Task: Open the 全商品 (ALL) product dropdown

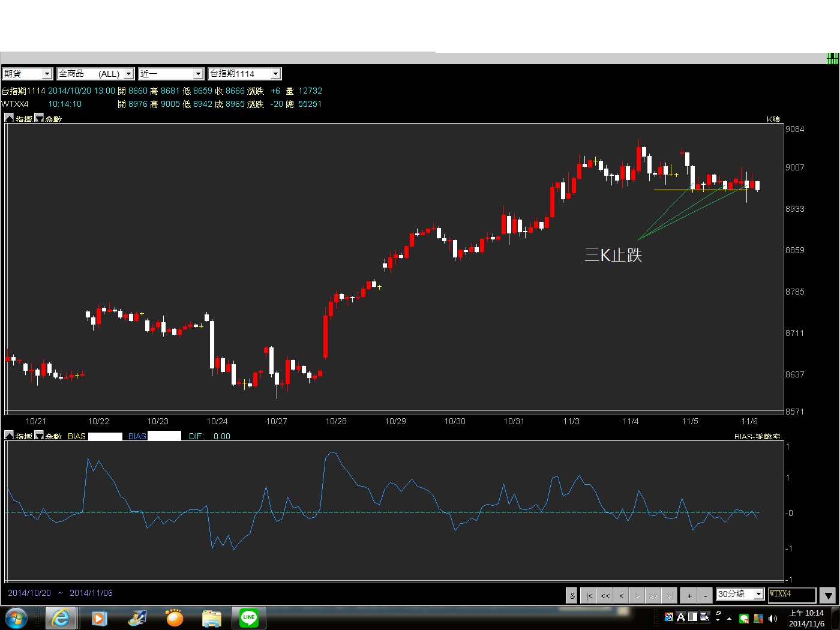Action: 95,74
